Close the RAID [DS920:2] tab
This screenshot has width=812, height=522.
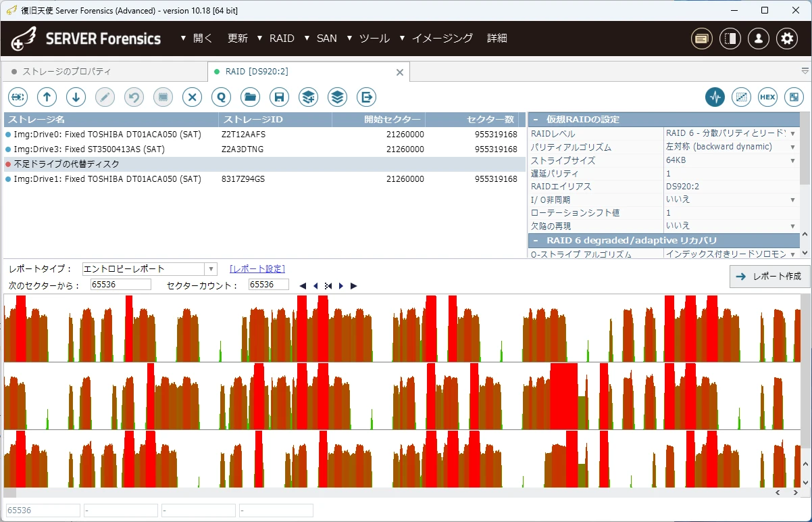[399, 72]
